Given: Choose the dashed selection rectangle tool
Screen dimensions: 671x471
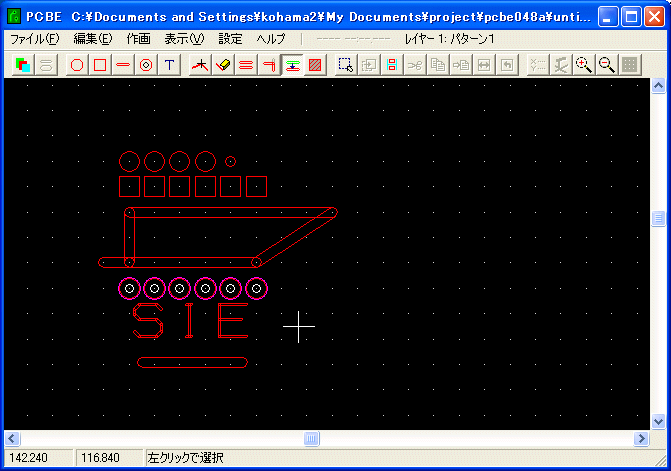Looking at the screenshot, I should (x=345, y=65).
